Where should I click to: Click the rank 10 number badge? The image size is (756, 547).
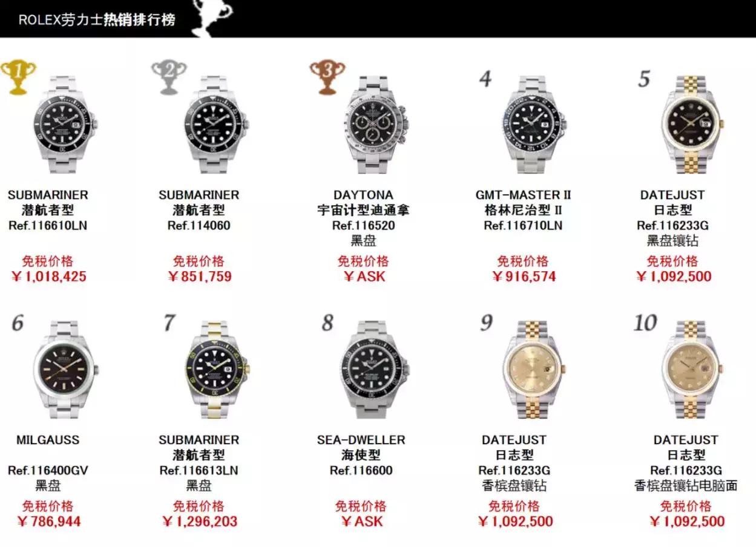[645, 323]
